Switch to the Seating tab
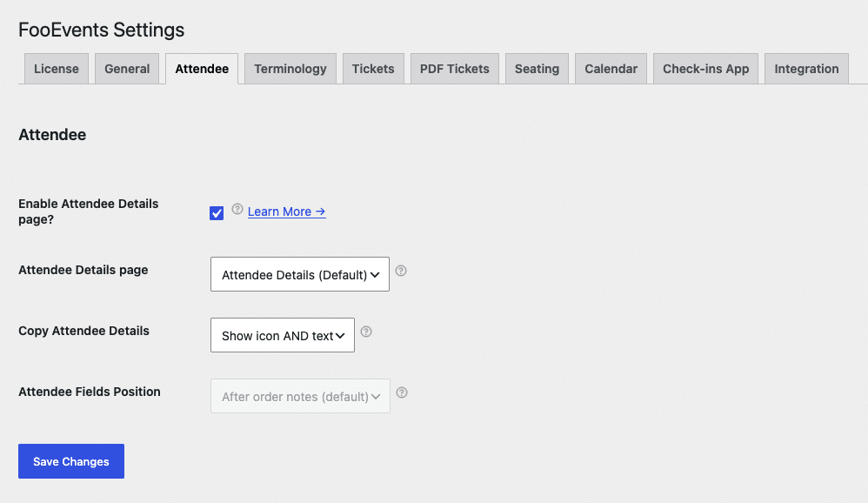This screenshot has height=503, width=868. pyautogui.click(x=537, y=69)
